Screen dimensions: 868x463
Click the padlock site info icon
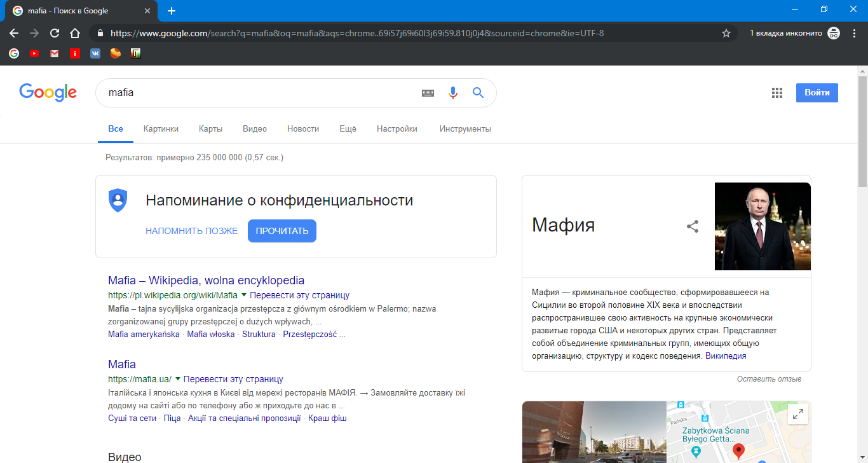[x=99, y=33]
